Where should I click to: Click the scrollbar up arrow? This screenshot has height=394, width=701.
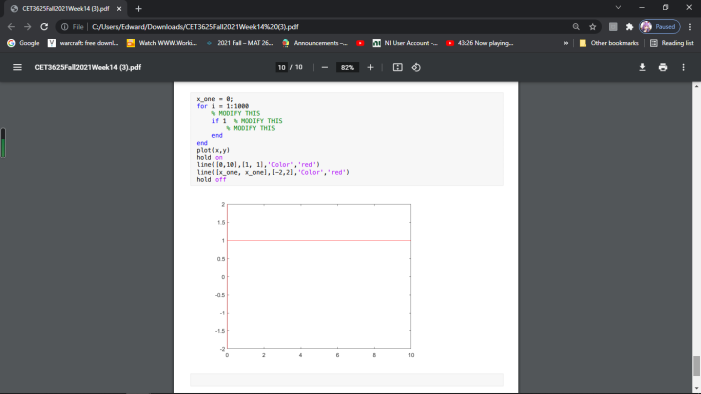(x=696, y=86)
